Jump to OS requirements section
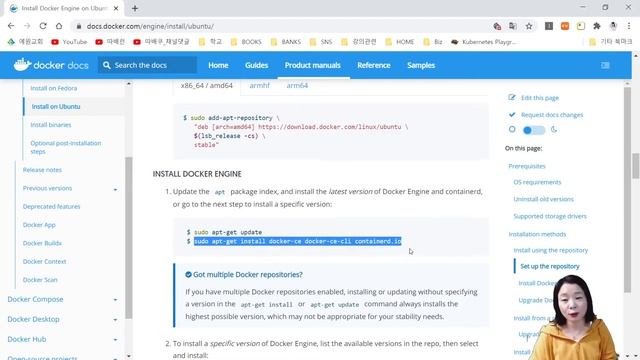Screen dimensions: 640x360 (537, 182)
